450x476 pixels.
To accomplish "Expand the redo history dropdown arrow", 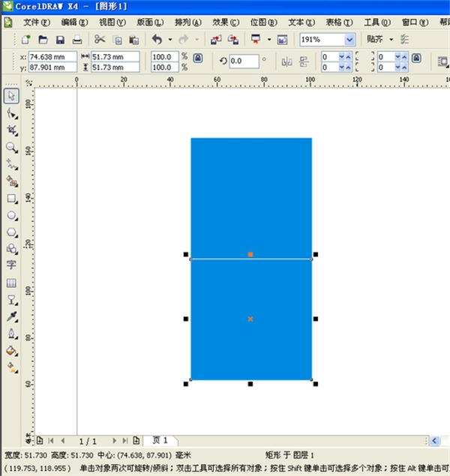I will (x=196, y=40).
